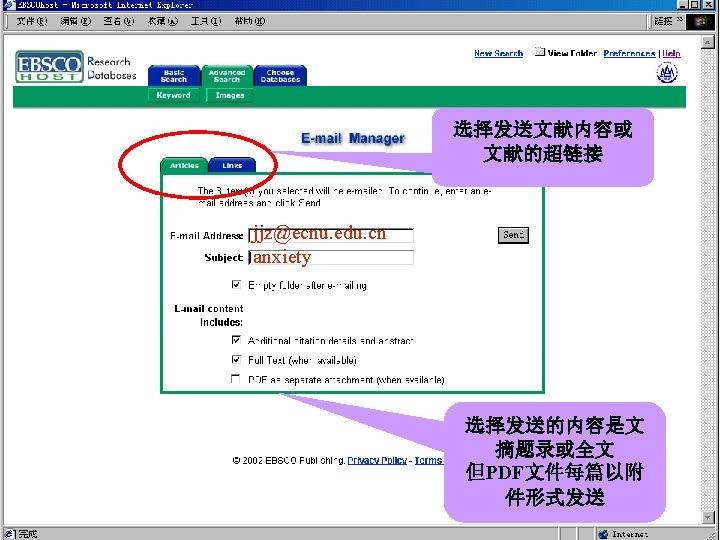
Task: Switch to the Links tab in E-mail Manager
Action: (x=232, y=165)
